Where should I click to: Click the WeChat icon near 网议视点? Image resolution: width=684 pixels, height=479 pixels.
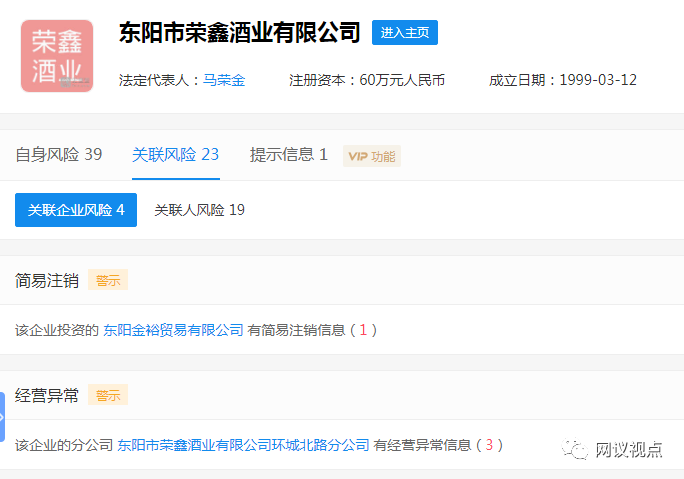[576, 449]
